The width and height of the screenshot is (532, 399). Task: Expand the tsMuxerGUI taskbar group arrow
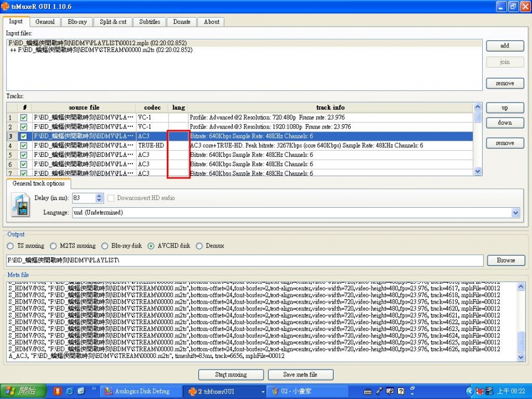tap(263, 391)
